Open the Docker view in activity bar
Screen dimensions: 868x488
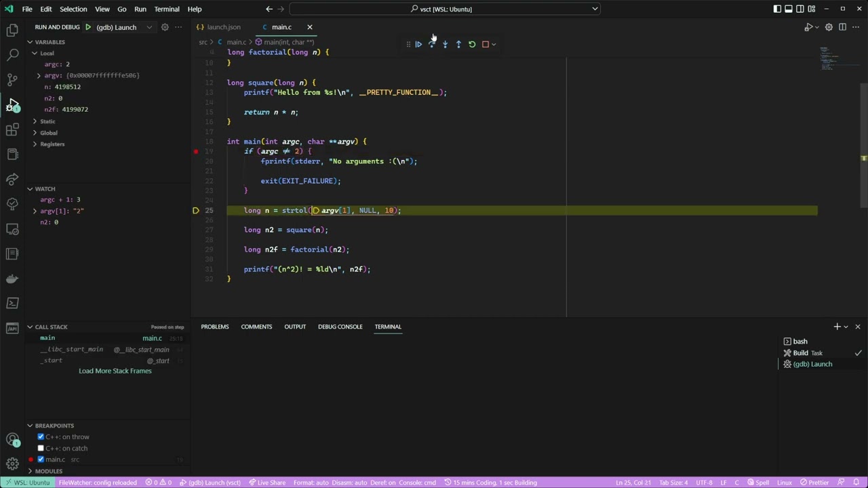pos(12,279)
